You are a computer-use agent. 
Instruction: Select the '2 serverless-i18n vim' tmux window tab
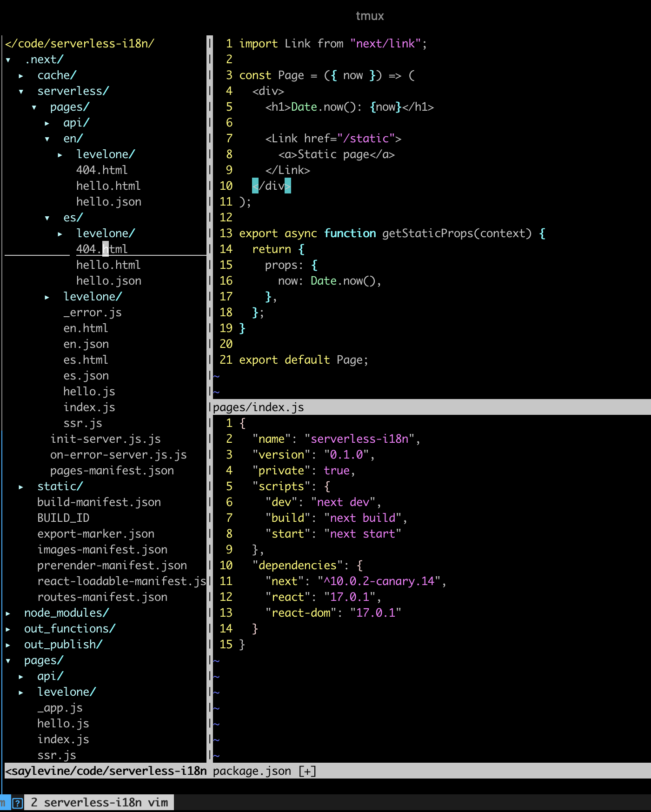[x=99, y=803]
